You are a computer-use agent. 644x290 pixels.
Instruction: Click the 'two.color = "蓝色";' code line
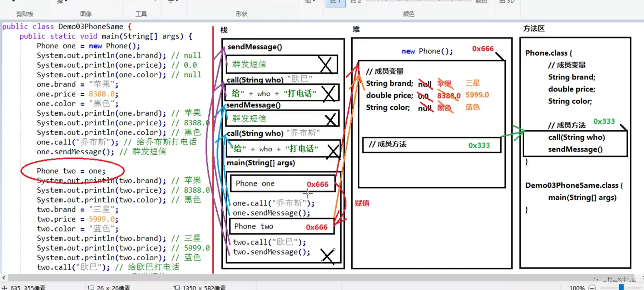[x=78, y=229]
